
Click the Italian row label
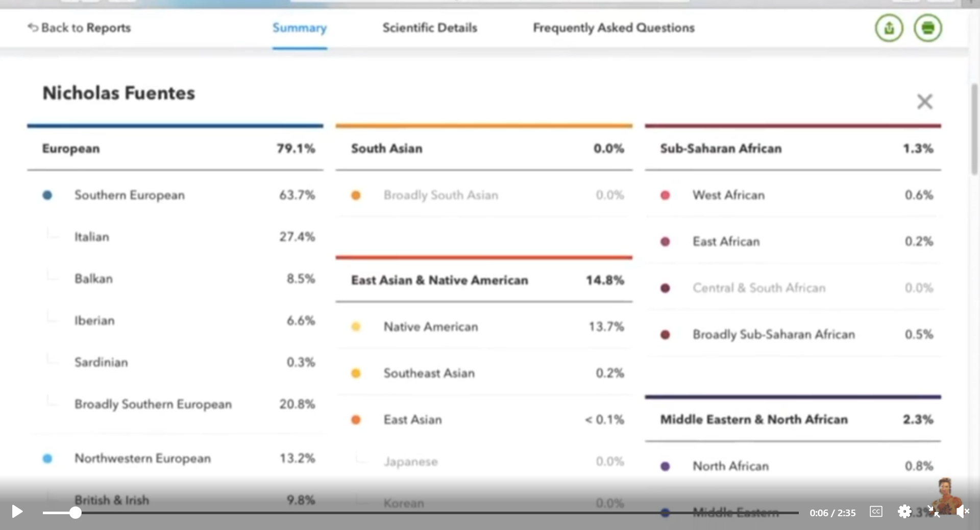tap(92, 237)
